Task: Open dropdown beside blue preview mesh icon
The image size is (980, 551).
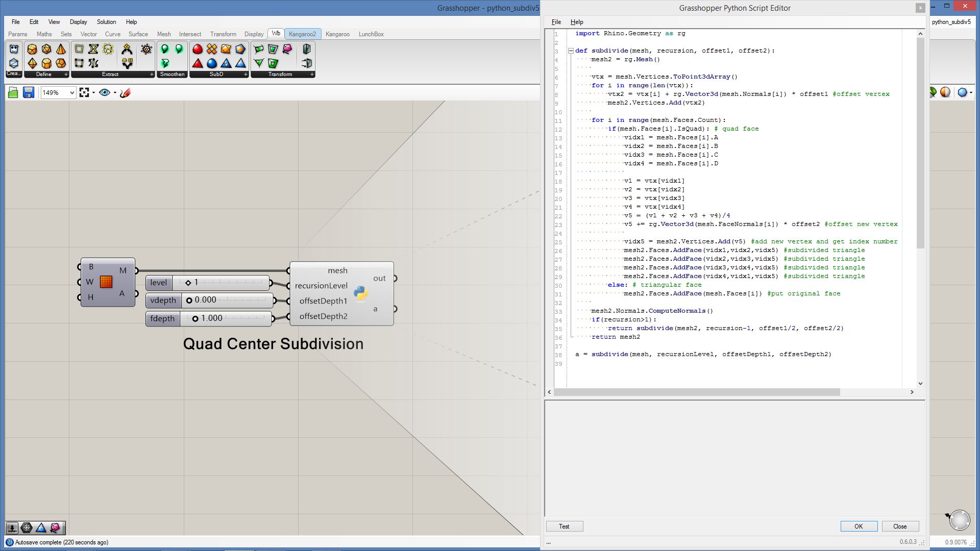Action: click(971, 92)
